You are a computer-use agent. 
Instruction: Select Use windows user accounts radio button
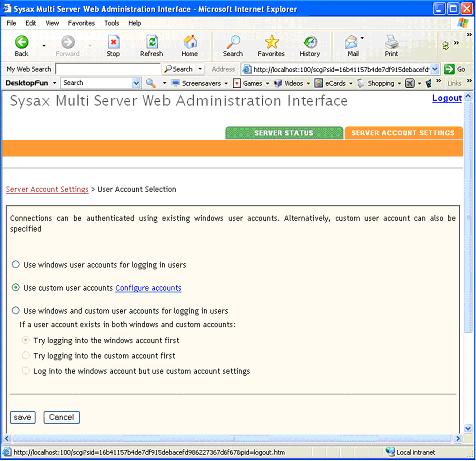pyautogui.click(x=15, y=265)
